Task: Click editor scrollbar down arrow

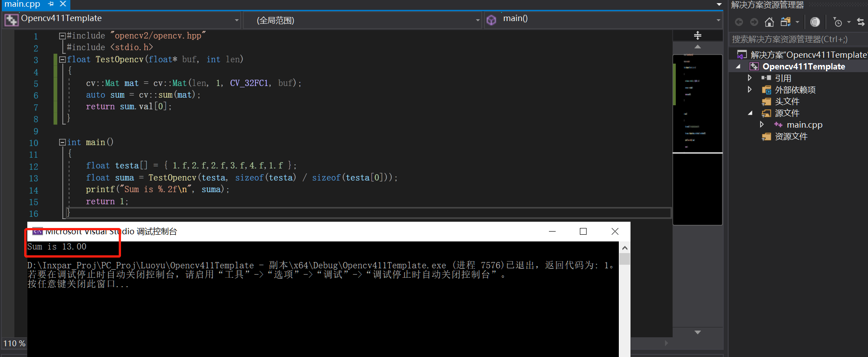Action: click(698, 332)
